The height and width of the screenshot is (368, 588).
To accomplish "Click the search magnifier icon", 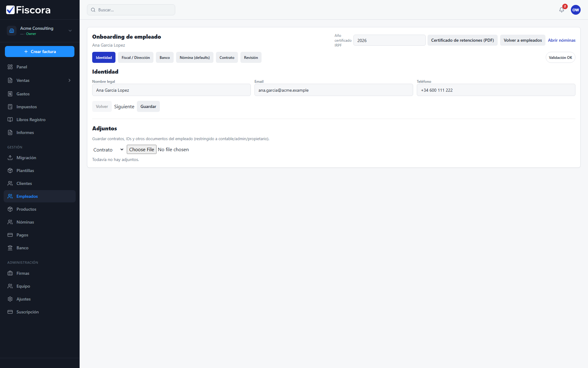I will click(93, 10).
